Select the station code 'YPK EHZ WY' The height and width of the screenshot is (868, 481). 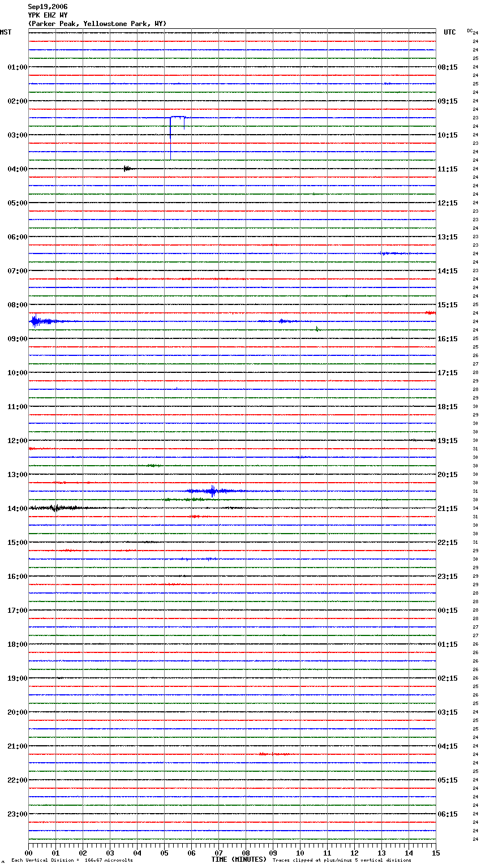(48, 15)
